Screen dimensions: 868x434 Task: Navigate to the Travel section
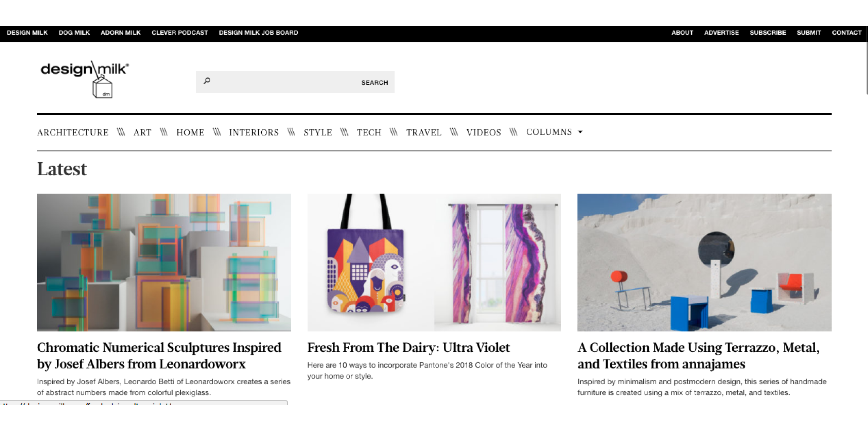[x=424, y=132]
